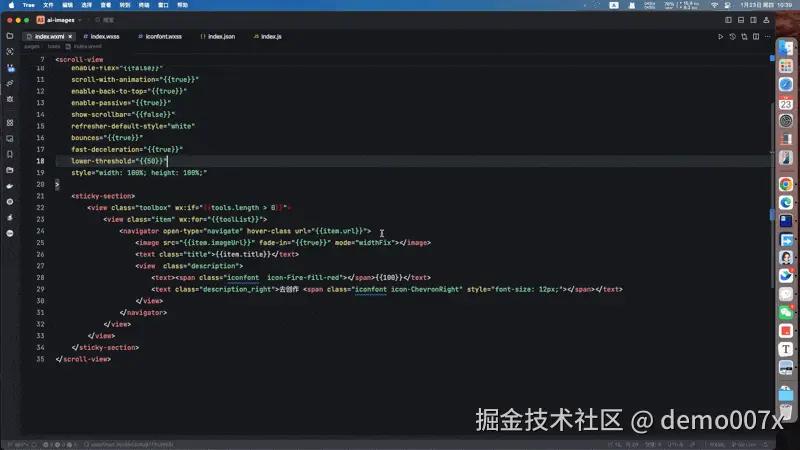Click the Run play icon in the editor toolbar
Image resolution: width=800 pixels, height=450 pixels.
tap(720, 37)
